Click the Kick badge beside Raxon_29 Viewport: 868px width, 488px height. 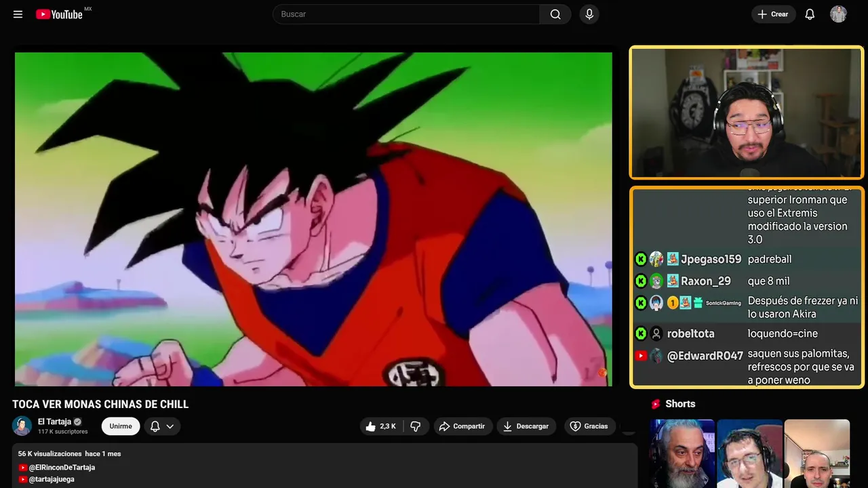(641, 281)
